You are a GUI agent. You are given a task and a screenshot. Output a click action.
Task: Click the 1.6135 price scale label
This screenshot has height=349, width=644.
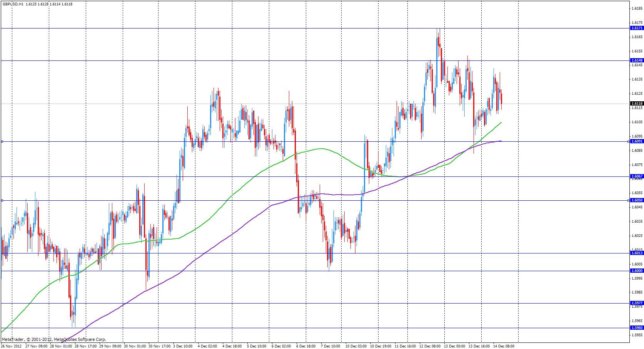(637, 79)
